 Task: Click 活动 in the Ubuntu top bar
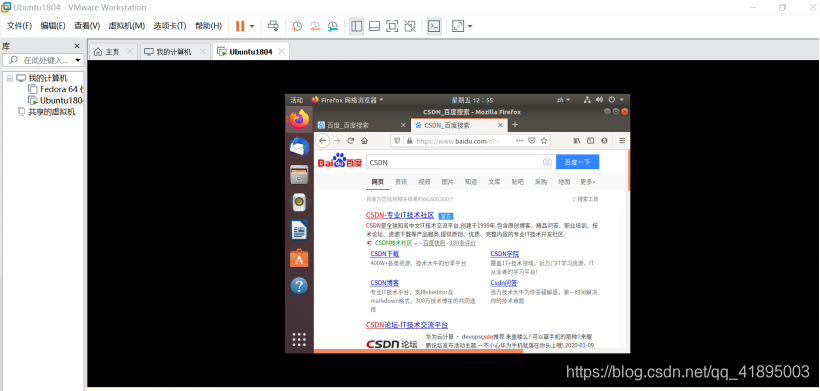click(297, 100)
